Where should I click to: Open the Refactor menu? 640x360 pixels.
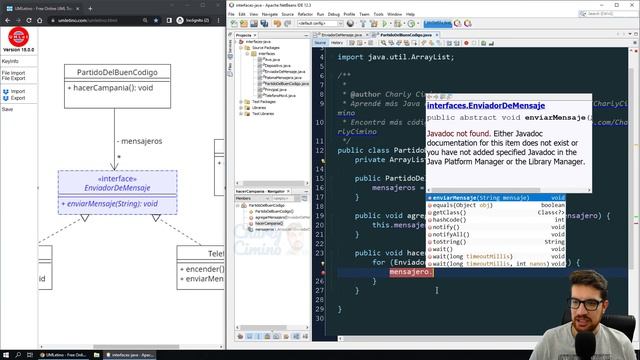point(305,14)
